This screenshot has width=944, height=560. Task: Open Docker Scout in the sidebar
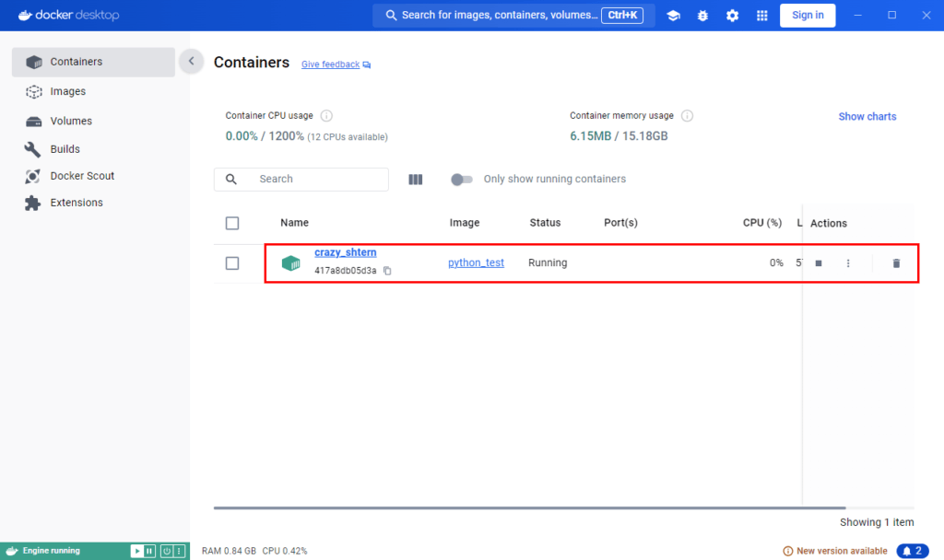coord(82,176)
